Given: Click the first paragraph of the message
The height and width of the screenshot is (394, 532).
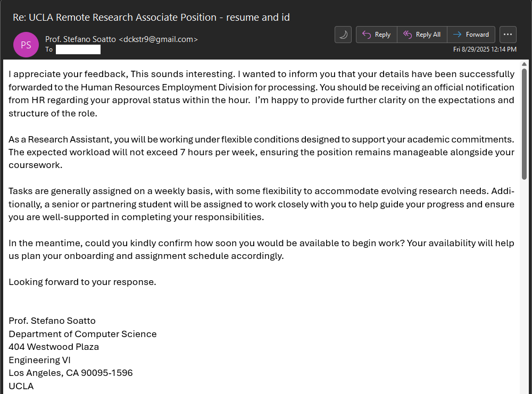Looking at the screenshot, I should pos(261,94).
